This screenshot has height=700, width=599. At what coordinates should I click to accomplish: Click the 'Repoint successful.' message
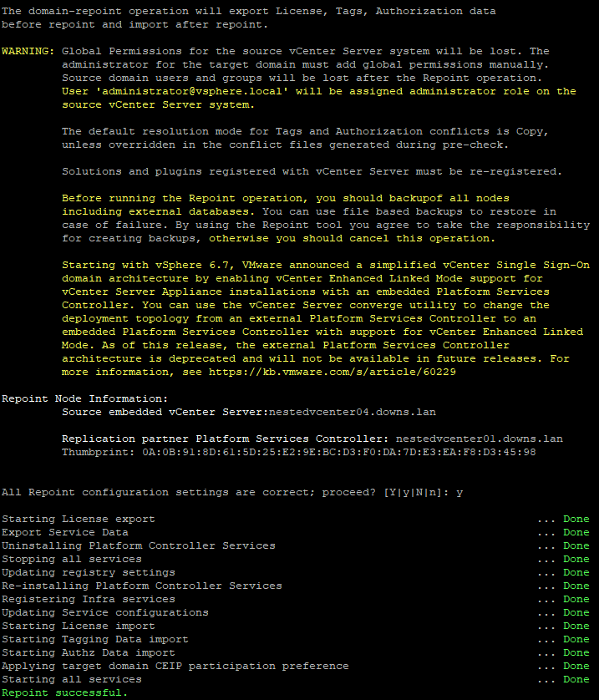(65, 692)
